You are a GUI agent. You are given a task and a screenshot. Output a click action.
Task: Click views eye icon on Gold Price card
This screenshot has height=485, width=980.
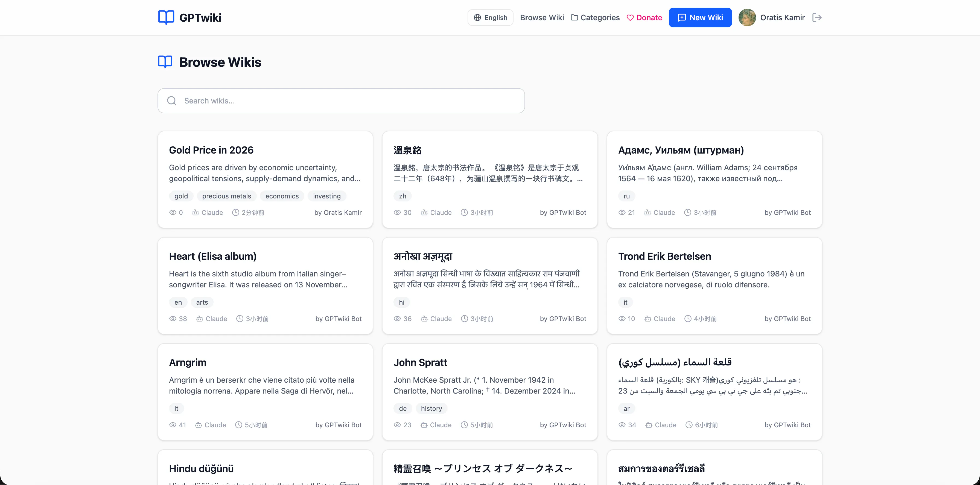[172, 212]
